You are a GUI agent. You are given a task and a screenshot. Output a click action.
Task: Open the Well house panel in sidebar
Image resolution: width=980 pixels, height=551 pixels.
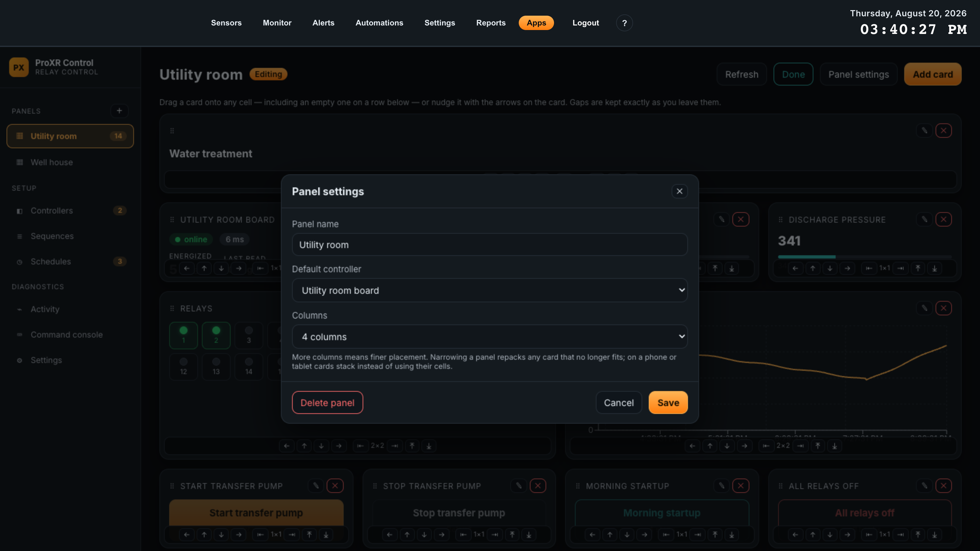[70, 162]
